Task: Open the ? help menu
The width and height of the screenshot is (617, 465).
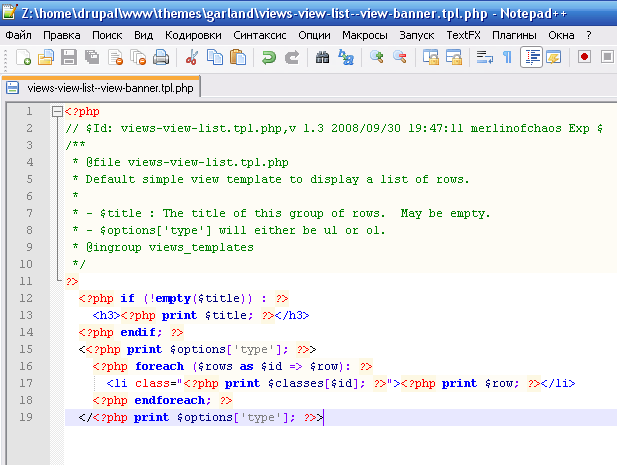Action: pyautogui.click(x=589, y=35)
